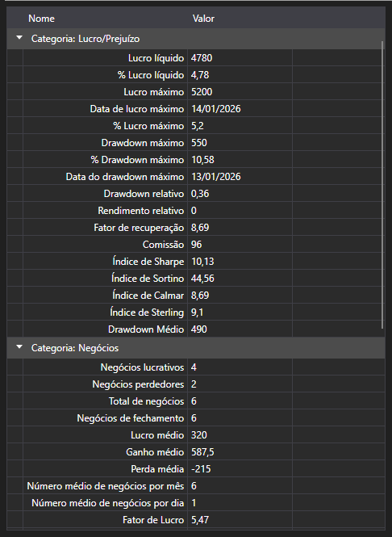Select Número médio de negócios por dia
The image size is (392, 537).
(108, 503)
